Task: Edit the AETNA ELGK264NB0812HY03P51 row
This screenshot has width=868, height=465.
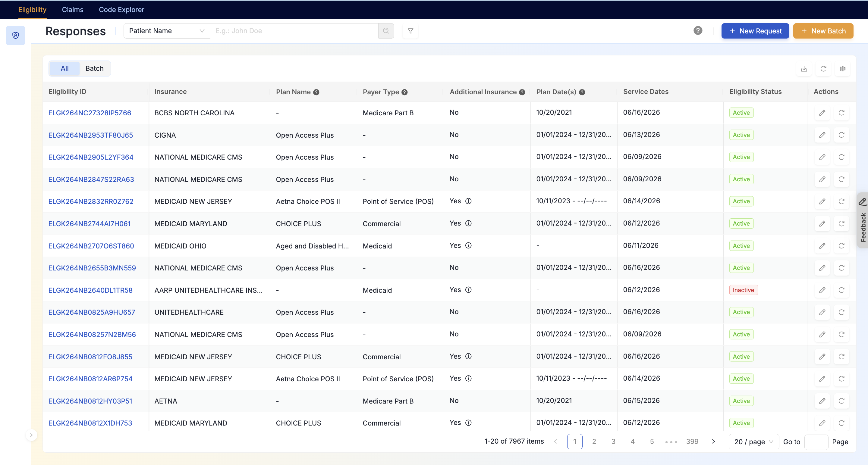Action: click(822, 401)
